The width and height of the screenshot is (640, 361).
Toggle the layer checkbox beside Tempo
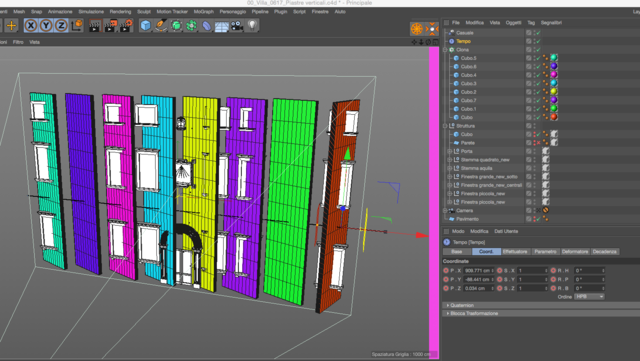[x=529, y=41]
